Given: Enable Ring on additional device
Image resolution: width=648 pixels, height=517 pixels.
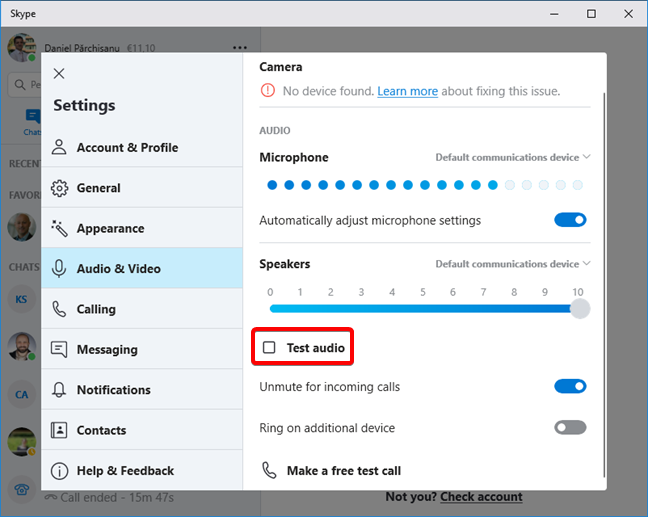Looking at the screenshot, I should [x=570, y=427].
